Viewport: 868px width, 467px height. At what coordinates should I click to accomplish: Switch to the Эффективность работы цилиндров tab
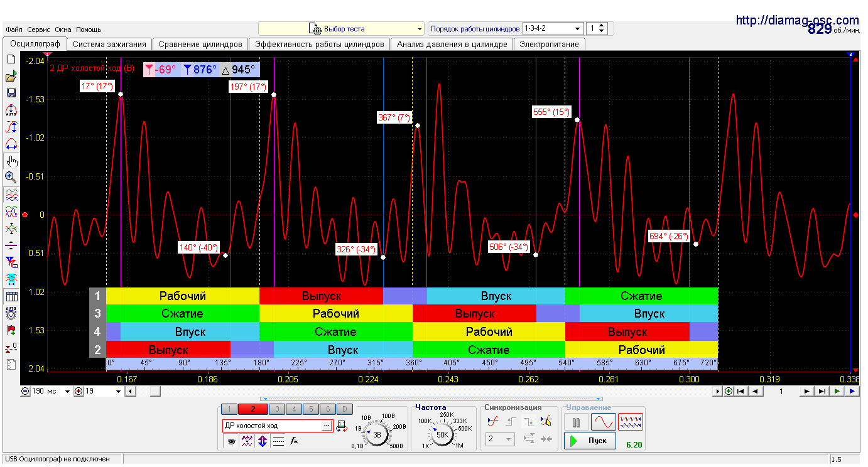tap(319, 45)
